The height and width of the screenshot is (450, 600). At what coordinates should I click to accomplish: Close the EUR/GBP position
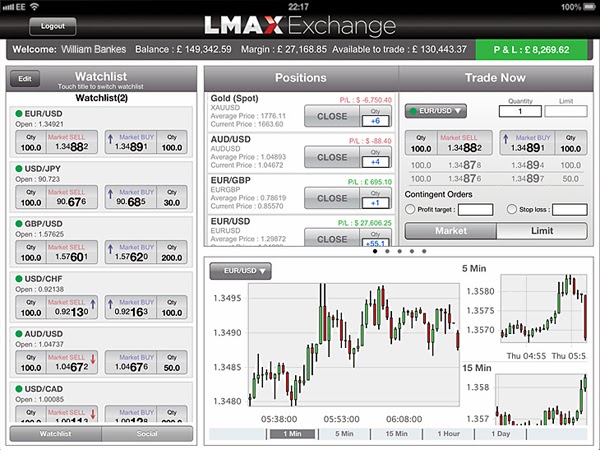pyautogui.click(x=332, y=198)
